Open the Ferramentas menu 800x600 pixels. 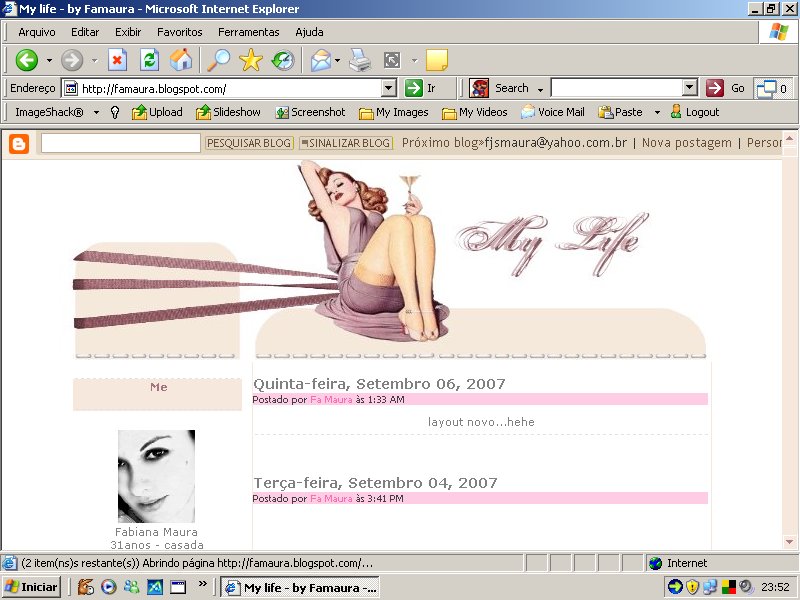tap(248, 32)
